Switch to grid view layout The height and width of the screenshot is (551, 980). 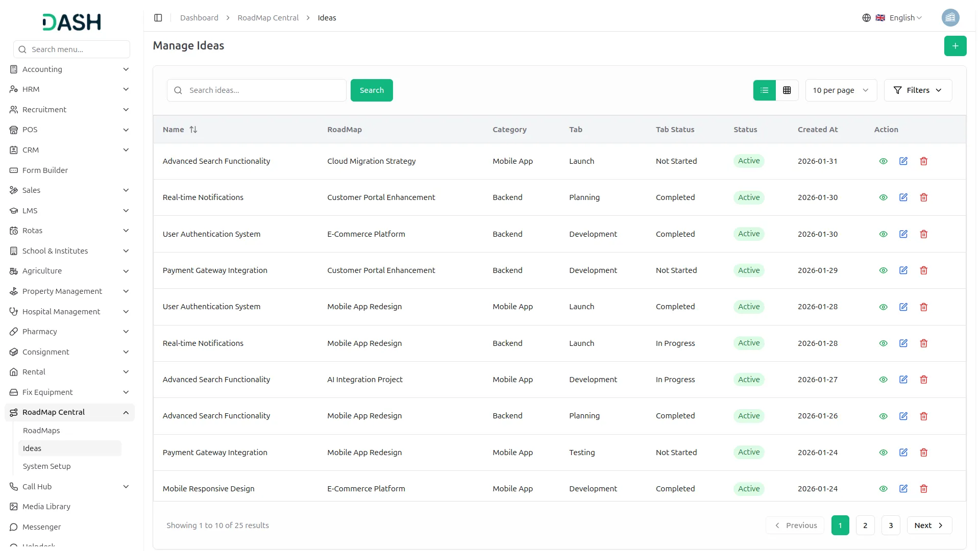click(787, 90)
